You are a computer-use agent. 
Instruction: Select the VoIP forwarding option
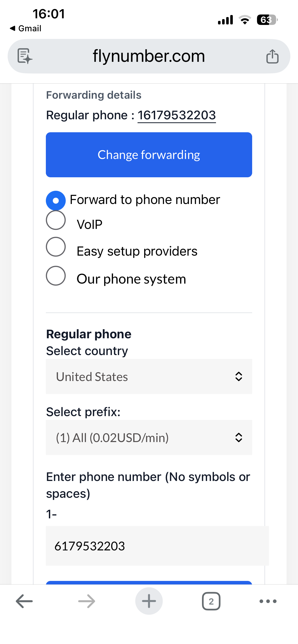pos(56,220)
